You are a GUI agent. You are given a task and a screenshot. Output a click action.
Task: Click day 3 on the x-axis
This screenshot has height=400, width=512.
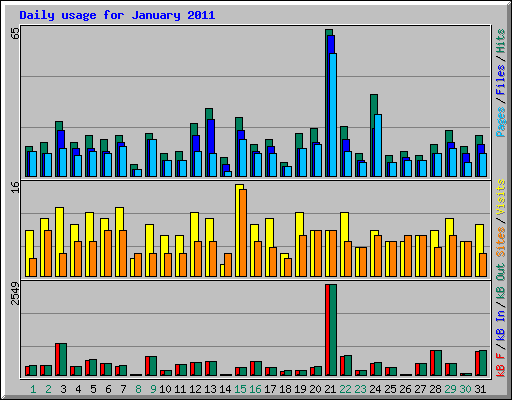[x=63, y=389]
